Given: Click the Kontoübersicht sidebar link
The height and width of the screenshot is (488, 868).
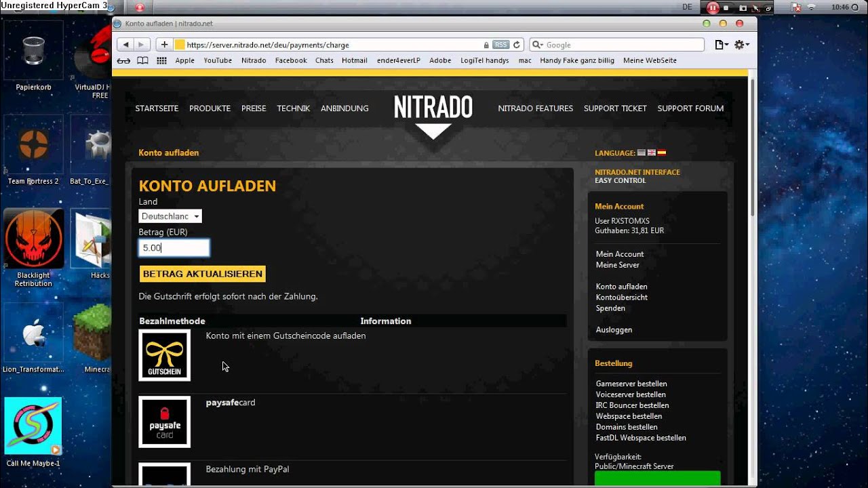Looking at the screenshot, I should (x=622, y=298).
